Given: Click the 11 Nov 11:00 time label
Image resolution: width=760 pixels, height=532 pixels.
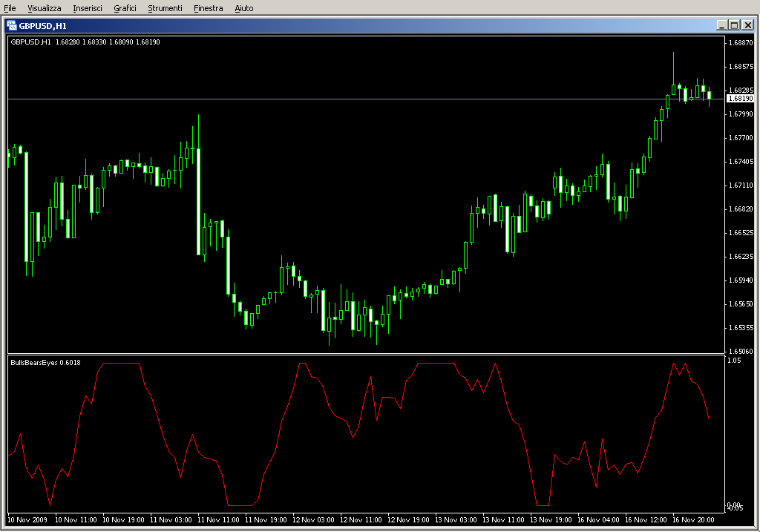Looking at the screenshot, I should click(x=219, y=520).
